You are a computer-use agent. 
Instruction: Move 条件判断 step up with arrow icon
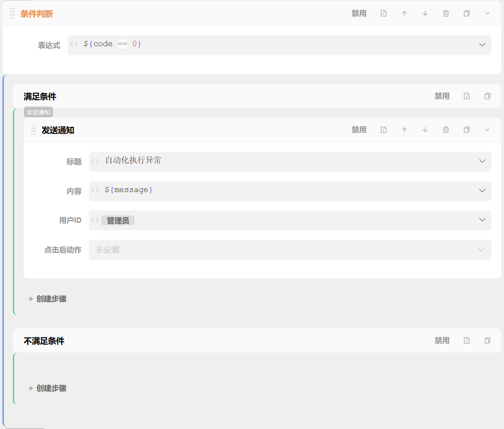coord(404,13)
